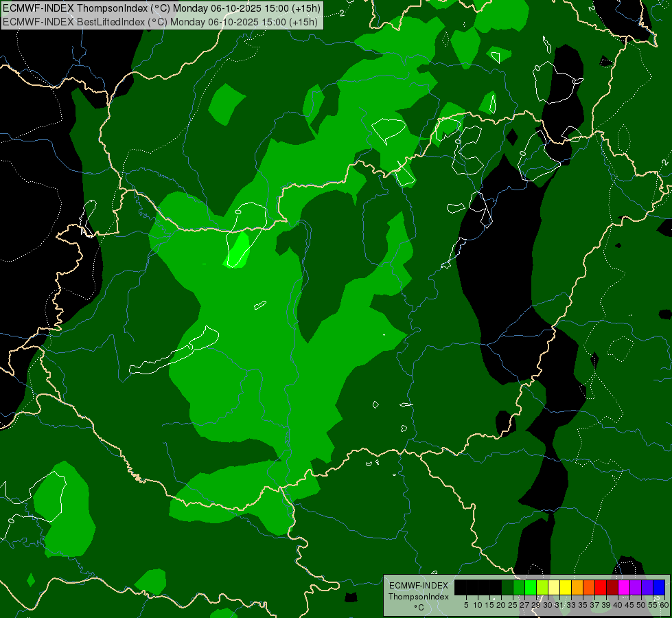Click the legend tick label 39

tap(606, 605)
